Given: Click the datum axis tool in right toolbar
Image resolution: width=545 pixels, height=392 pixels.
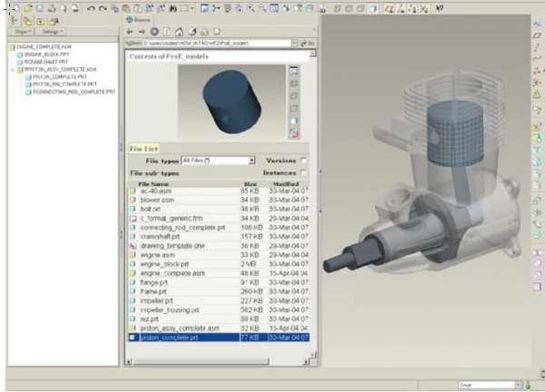Looking at the screenshot, I should (537, 46).
